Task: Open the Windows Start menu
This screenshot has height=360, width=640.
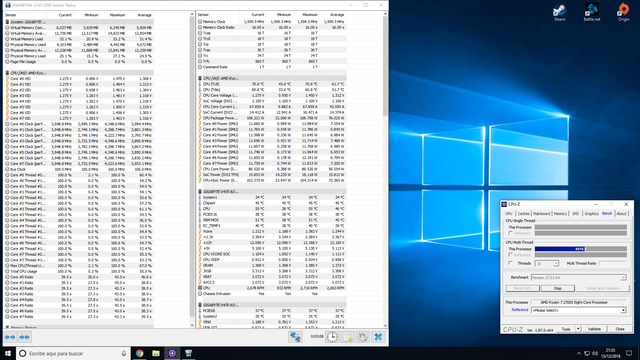Action: point(8,353)
